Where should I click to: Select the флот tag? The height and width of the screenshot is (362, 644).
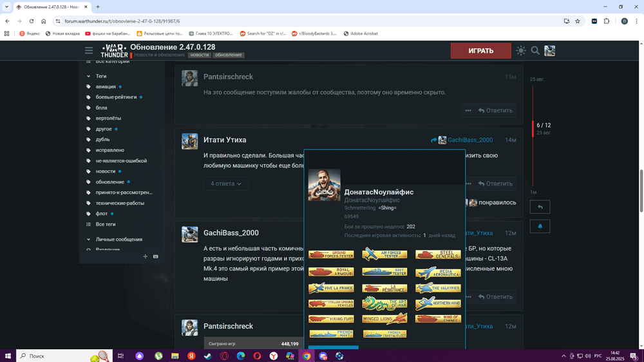[x=102, y=214]
